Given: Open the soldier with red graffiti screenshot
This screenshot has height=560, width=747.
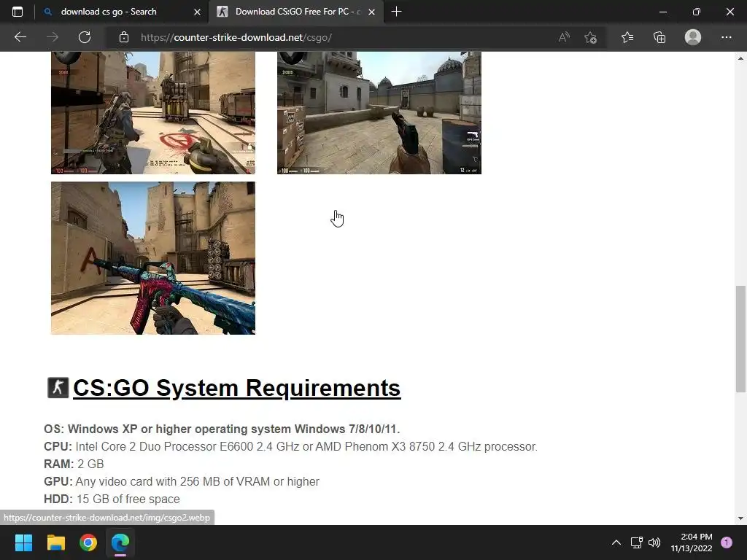Looking at the screenshot, I should (x=153, y=113).
